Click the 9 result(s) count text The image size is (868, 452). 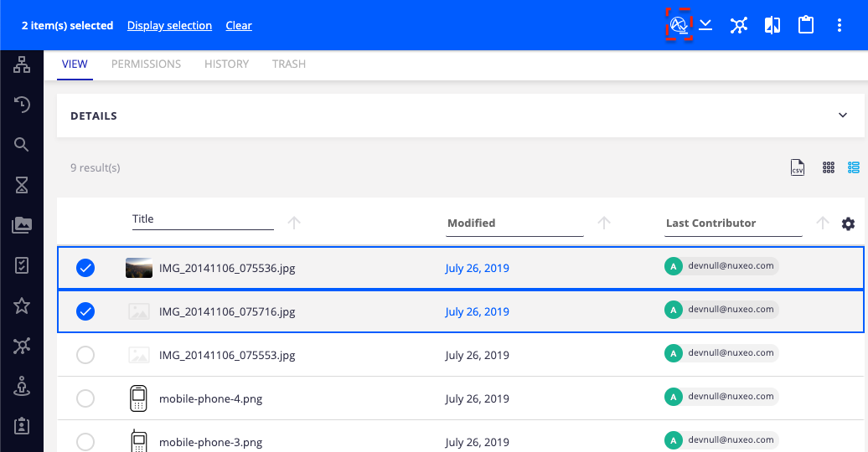tap(96, 167)
